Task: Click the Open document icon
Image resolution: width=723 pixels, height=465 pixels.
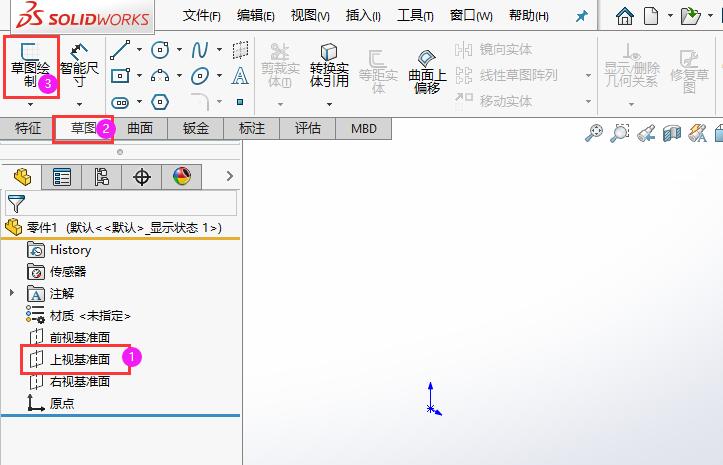Action: coord(690,17)
